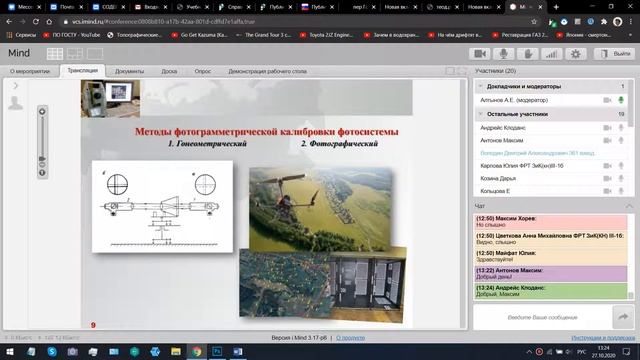Collapse the Остальные участники group
This screenshot has width=640, height=360.
480,114
